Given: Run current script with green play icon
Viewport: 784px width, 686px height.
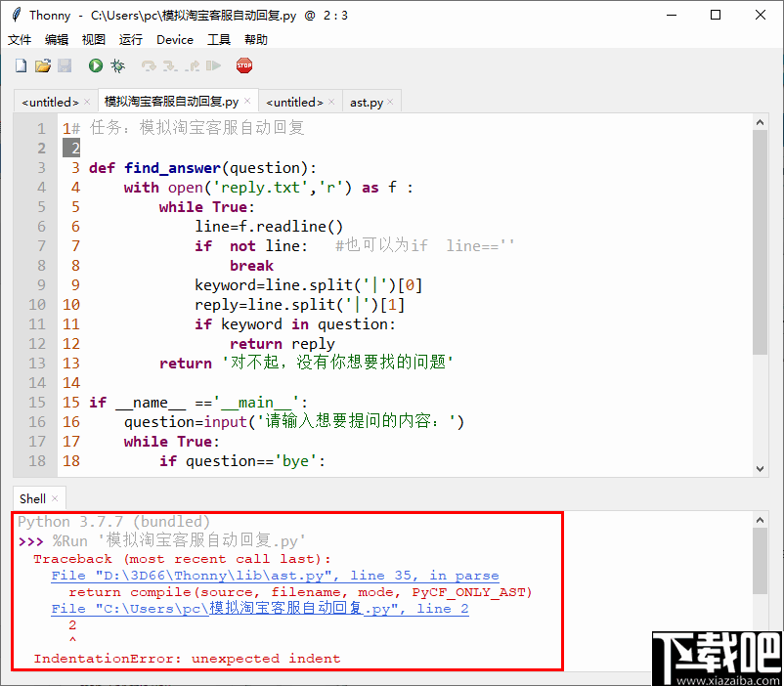Looking at the screenshot, I should (x=96, y=65).
